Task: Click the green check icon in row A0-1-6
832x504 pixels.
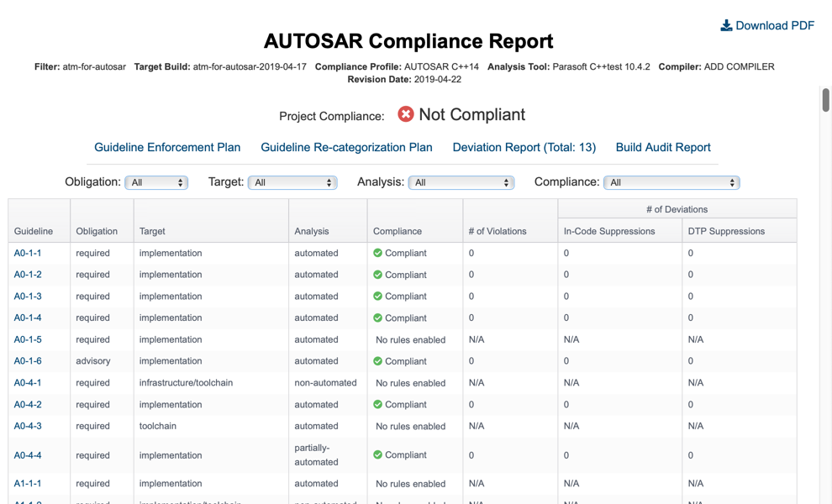Action: [378, 360]
